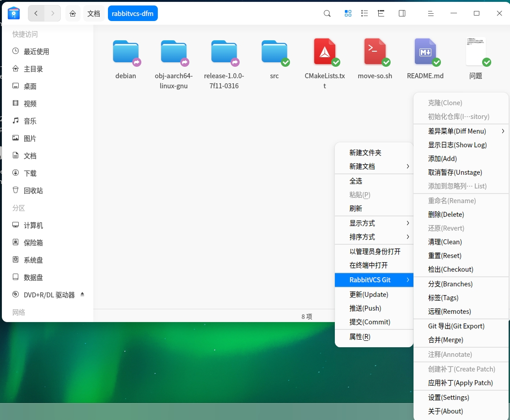This screenshot has width=510, height=420.
Task: Click the 文档 breadcrumb
Action: point(94,13)
